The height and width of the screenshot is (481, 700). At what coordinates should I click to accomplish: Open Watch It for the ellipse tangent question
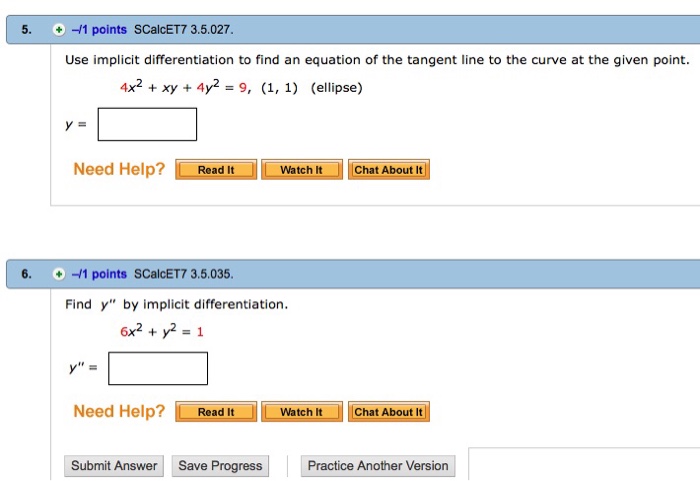point(301,170)
